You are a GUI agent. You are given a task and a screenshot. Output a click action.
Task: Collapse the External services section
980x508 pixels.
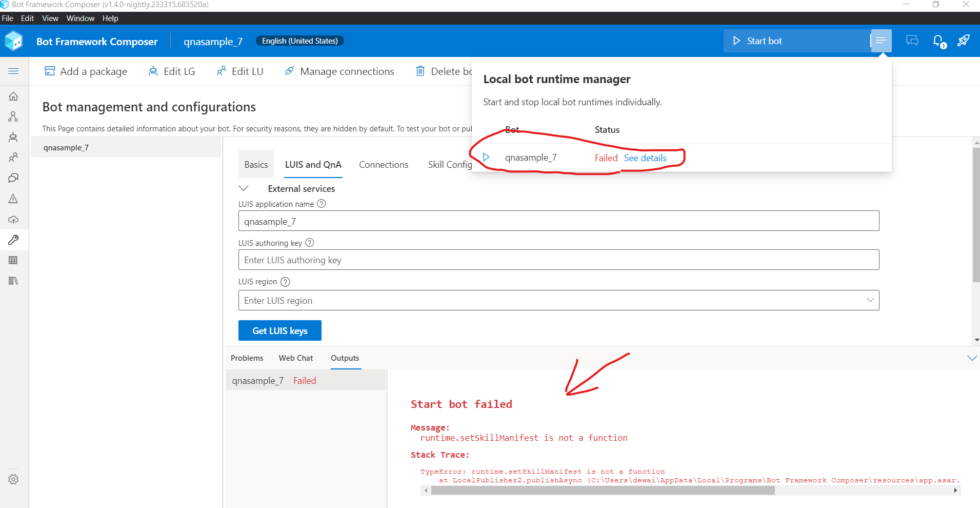[245, 188]
